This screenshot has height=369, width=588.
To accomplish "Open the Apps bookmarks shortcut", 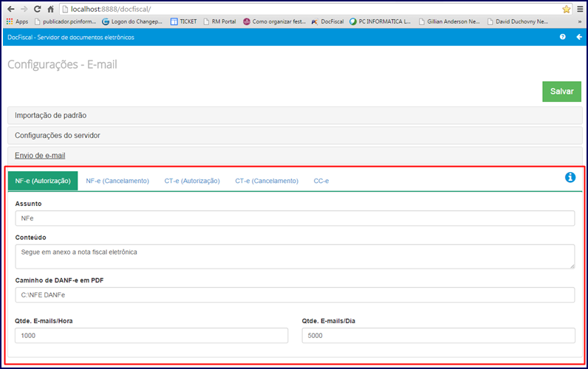I will [x=17, y=21].
